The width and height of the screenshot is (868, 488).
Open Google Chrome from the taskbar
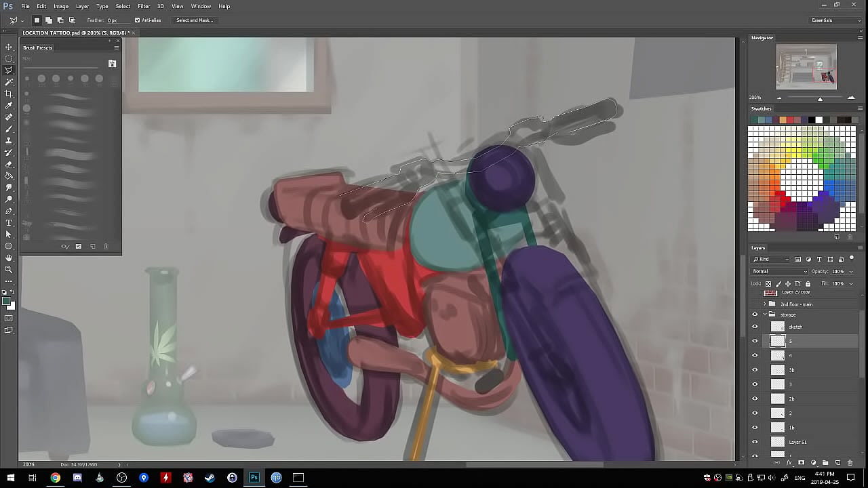pos(55,478)
